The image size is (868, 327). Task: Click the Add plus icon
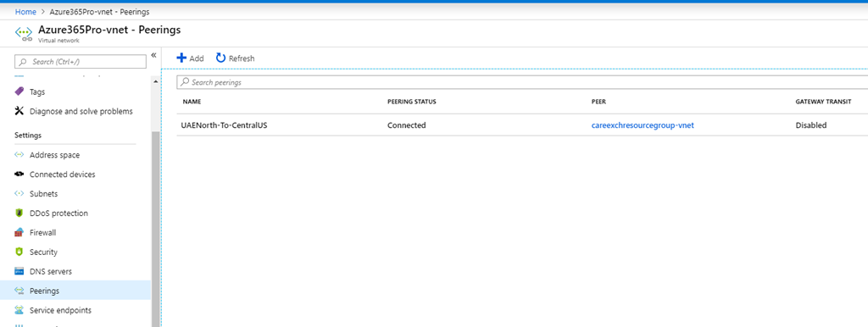(181, 58)
